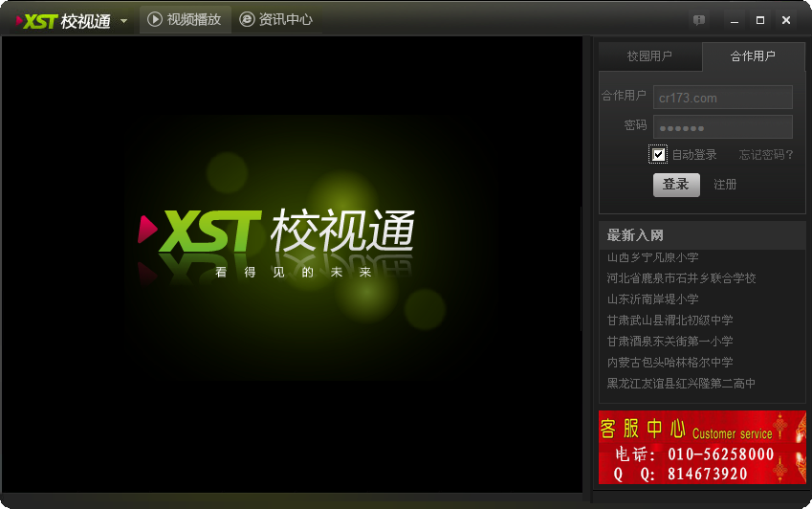The image size is (812, 509).
Task: Open 甘肃酒泉东关街第一小学 entry
Action: point(670,342)
